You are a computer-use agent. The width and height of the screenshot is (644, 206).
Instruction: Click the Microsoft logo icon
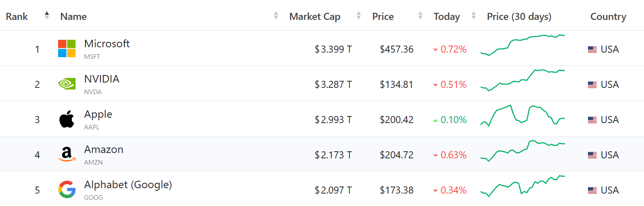click(x=67, y=48)
